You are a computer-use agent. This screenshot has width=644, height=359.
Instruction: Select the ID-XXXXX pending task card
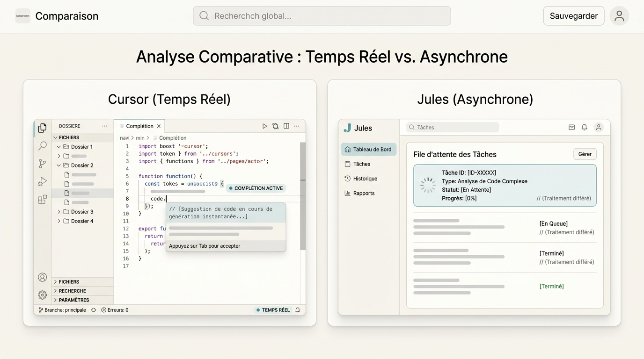[505, 186]
